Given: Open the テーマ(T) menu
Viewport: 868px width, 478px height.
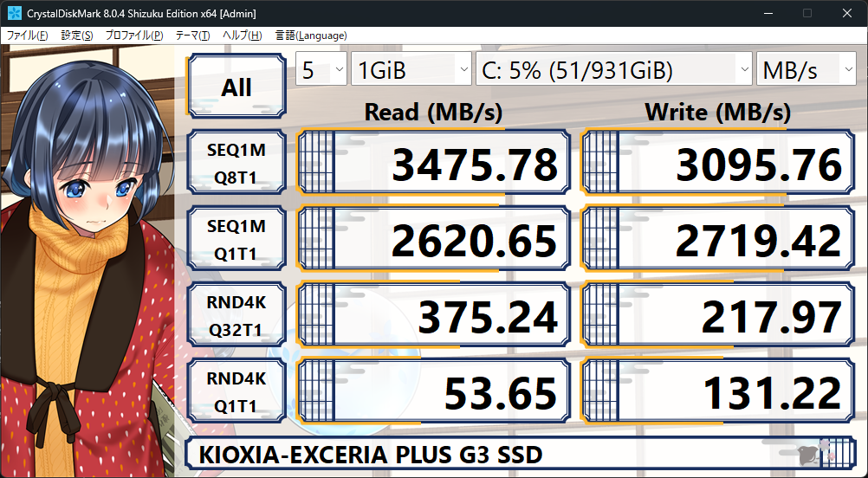Looking at the screenshot, I should point(192,36).
